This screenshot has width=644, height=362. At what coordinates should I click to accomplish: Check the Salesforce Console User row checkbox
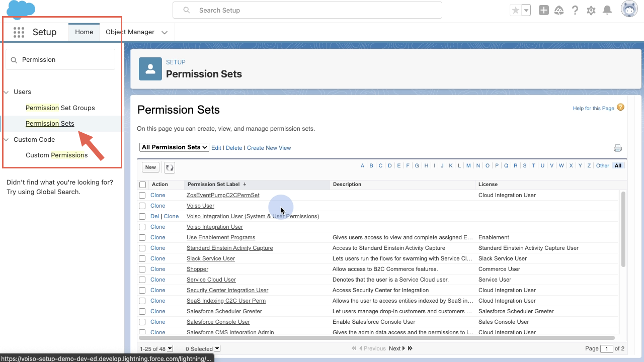click(142, 322)
